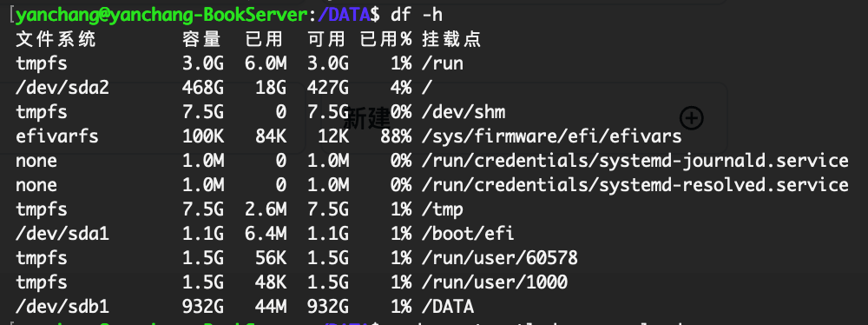Click the 44M used value

tap(271, 306)
